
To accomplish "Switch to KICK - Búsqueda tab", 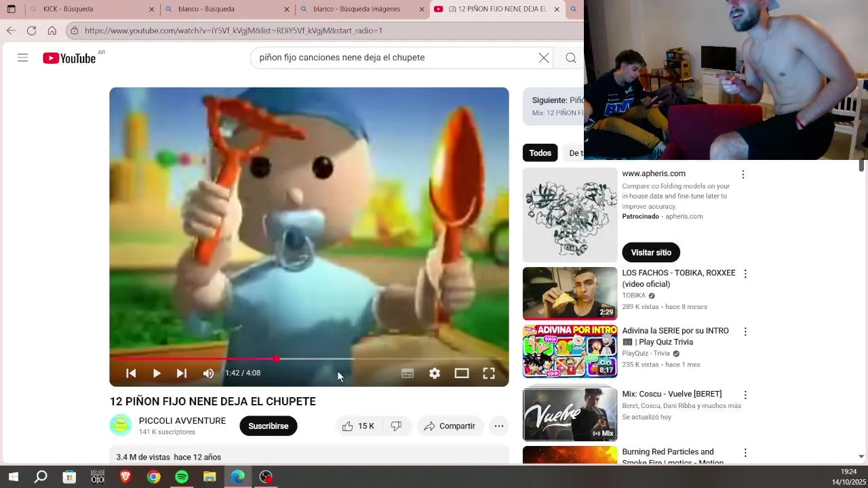I will coord(91,9).
